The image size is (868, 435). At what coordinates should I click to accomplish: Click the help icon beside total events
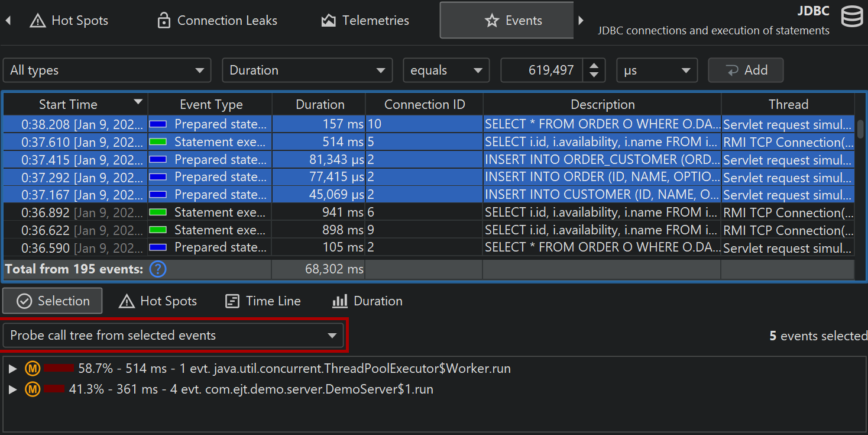coord(158,270)
